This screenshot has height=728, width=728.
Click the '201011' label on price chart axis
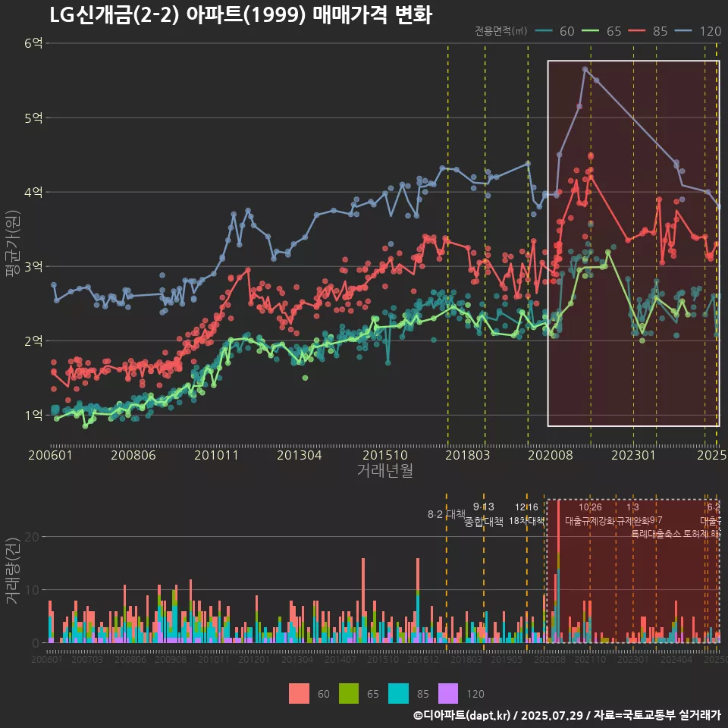(216, 454)
